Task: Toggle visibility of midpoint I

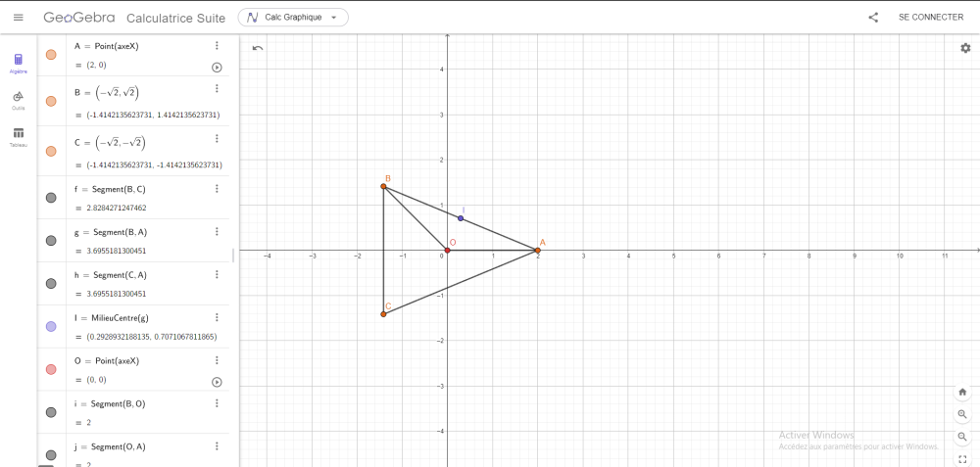Action: 51,326
